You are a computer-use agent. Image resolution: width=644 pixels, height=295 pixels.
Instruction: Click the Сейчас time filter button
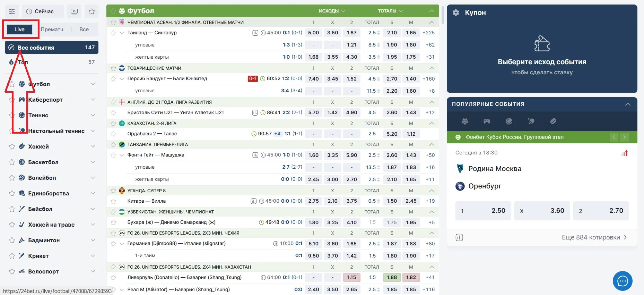point(43,11)
